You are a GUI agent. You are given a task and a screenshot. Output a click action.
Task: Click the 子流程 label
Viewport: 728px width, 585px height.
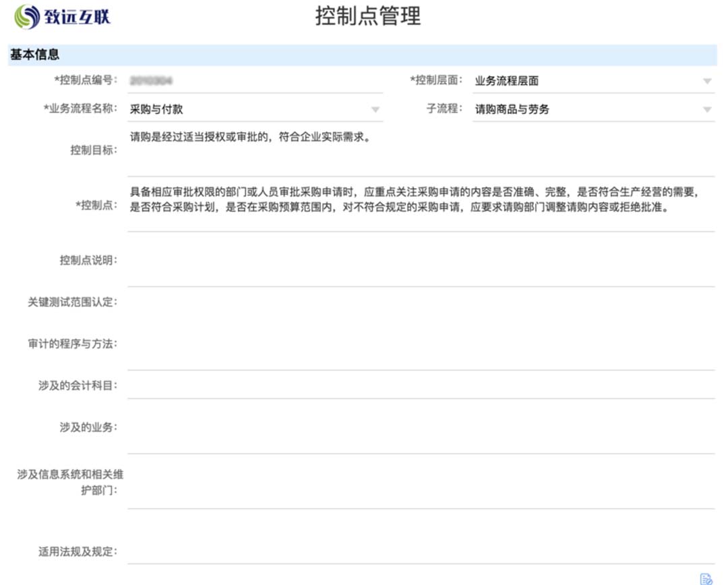point(445,109)
